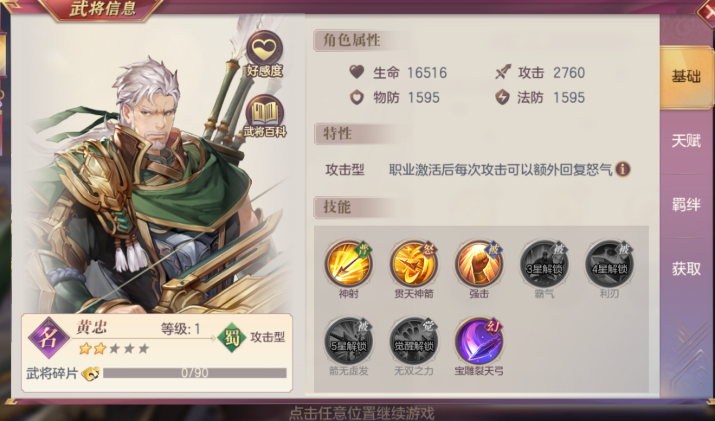The image size is (715, 421).
Task: Click the fragment progress bar showing 0/90
Action: coord(195,373)
